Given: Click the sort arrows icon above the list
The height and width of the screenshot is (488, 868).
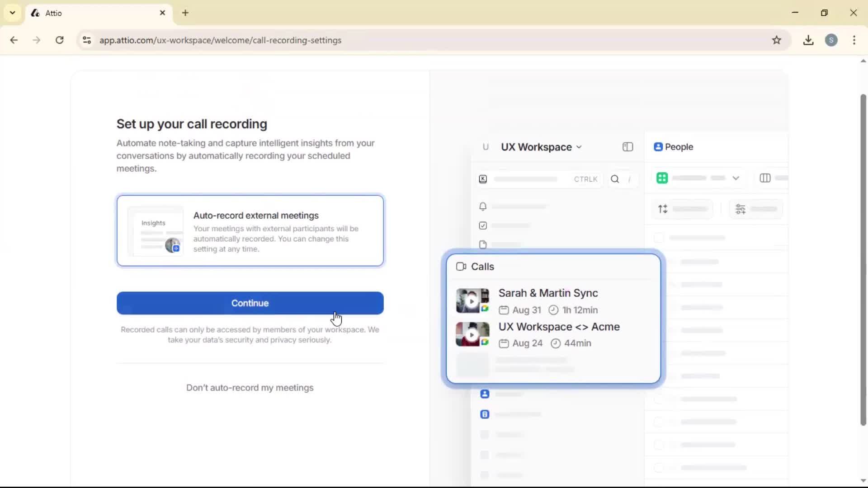Looking at the screenshot, I should pyautogui.click(x=663, y=209).
